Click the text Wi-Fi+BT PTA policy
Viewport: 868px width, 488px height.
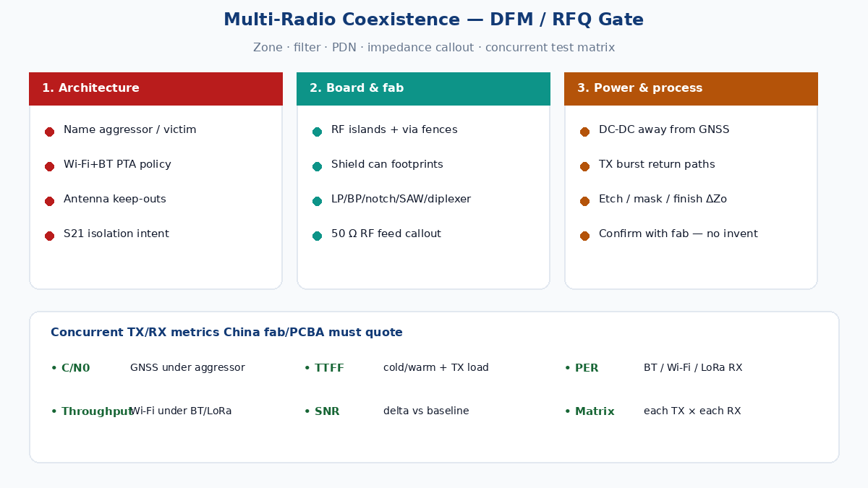[x=117, y=165]
